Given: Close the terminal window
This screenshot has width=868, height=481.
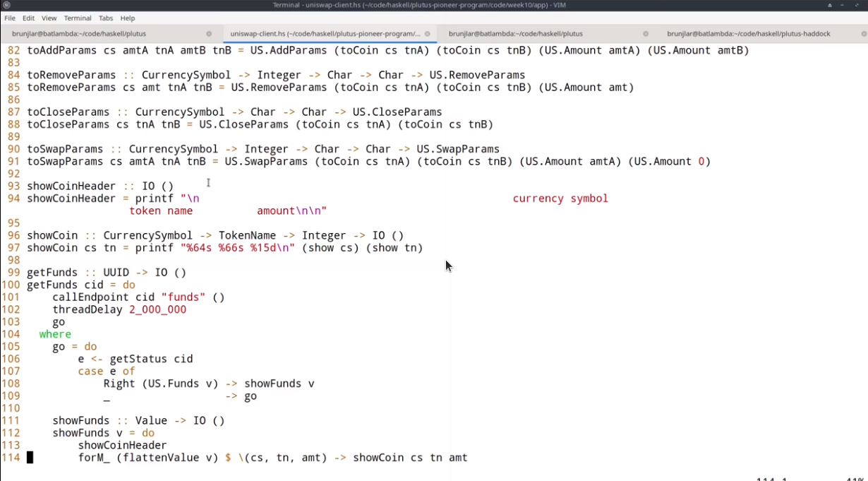Looking at the screenshot, I should (x=859, y=5).
